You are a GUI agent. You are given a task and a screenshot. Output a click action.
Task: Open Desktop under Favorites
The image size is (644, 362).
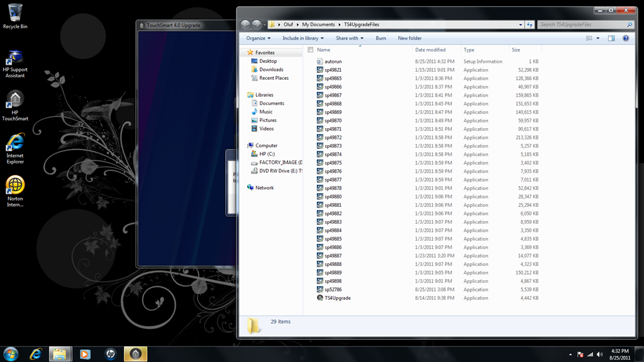(x=268, y=61)
